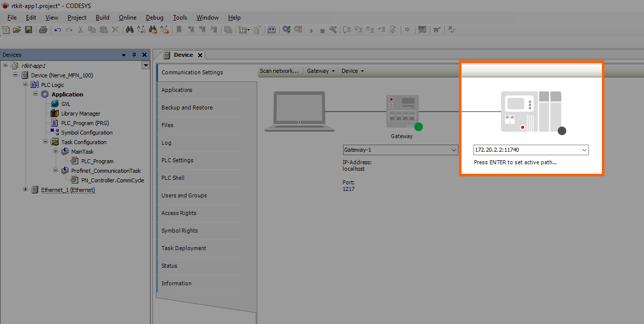The height and width of the screenshot is (324, 644).
Task: Click the GVL globe icon
Action: coord(55,104)
